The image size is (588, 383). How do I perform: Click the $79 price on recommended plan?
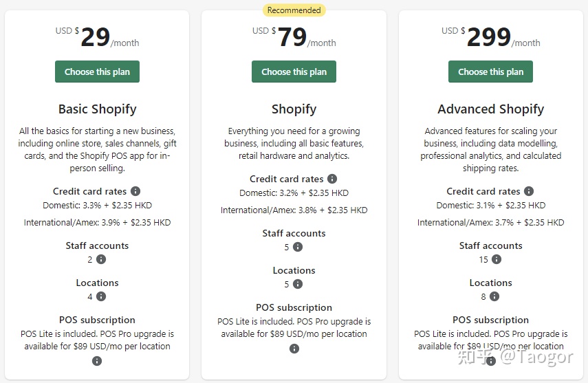[x=292, y=37]
